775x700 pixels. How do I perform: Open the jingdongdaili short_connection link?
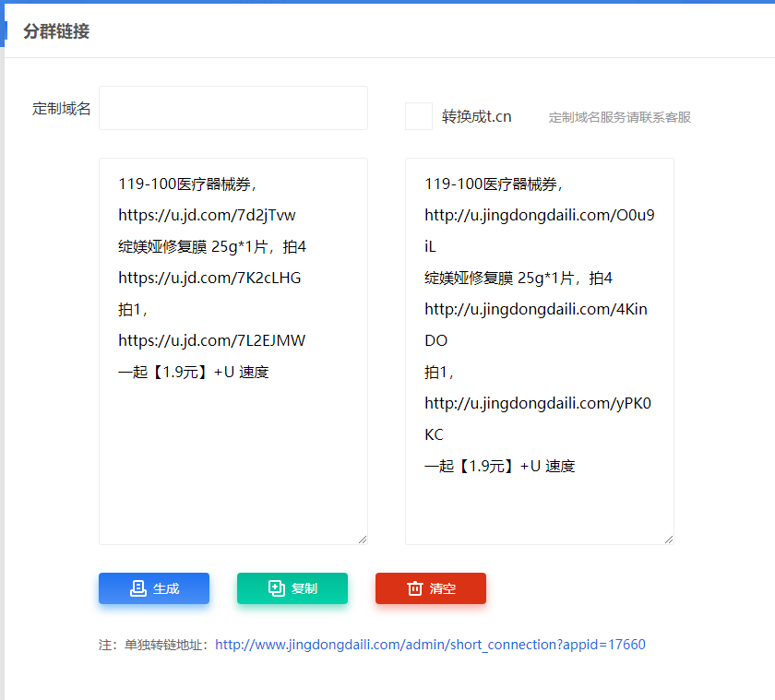pyautogui.click(x=430, y=644)
